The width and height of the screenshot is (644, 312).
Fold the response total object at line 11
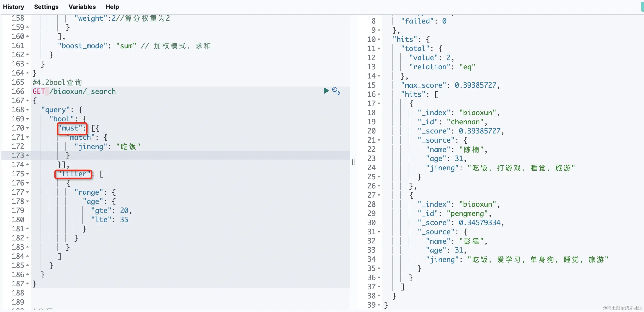tap(379, 49)
